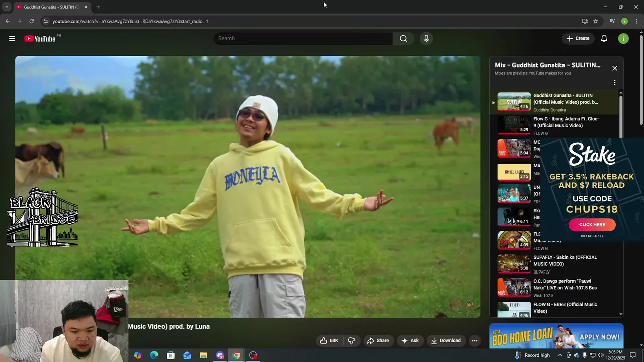
Task: Open YouTube notifications bell
Action: pyautogui.click(x=604, y=39)
